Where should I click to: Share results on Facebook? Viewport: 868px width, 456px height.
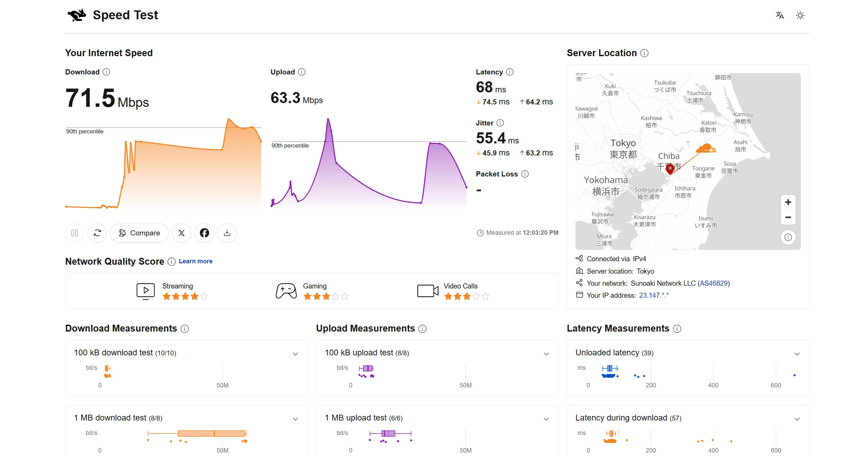[204, 233]
